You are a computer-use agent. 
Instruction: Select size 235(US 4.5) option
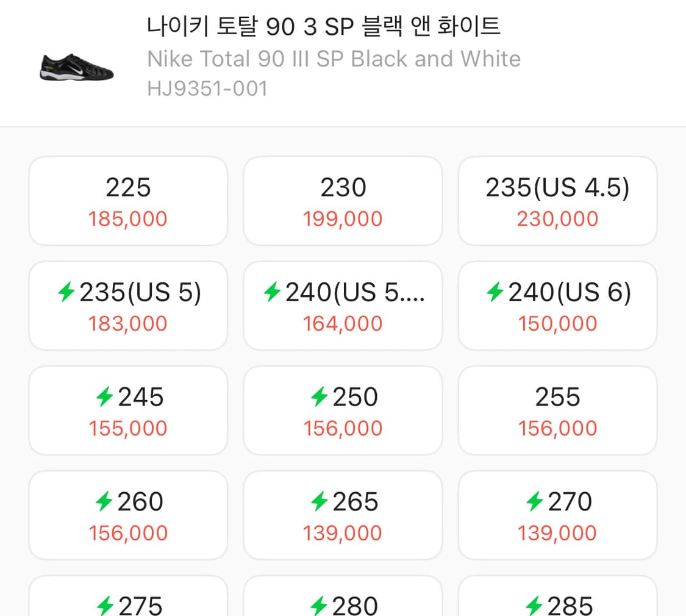[557, 200]
